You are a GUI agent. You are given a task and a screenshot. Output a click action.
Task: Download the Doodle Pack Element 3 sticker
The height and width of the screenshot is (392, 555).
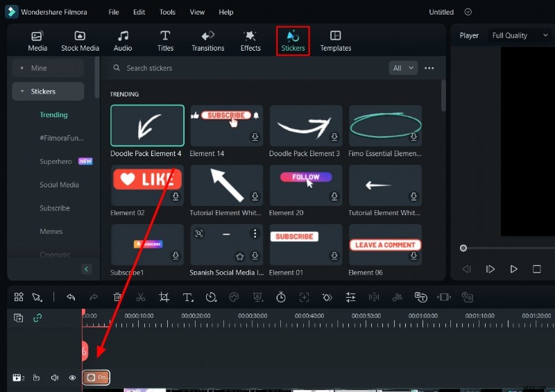tap(334, 137)
